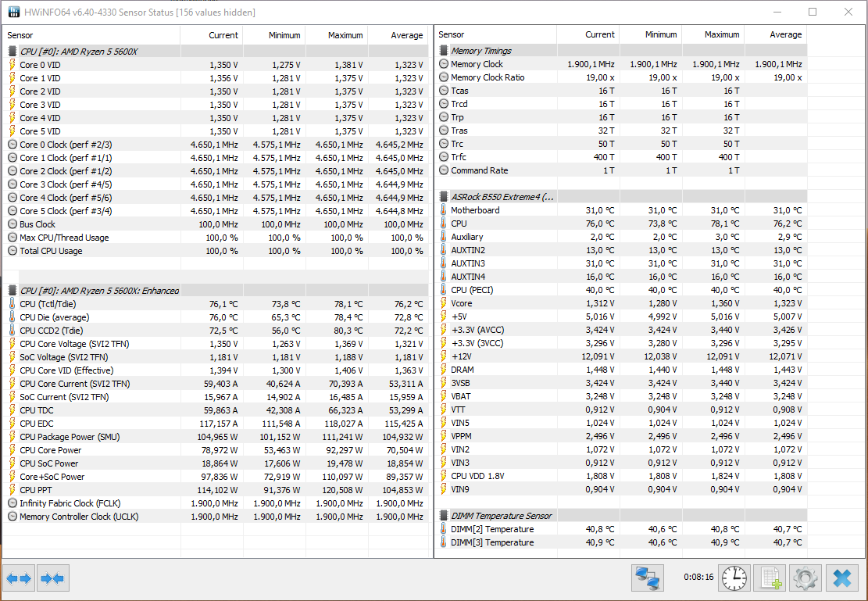The image size is (868, 601).
Task: Select the Memory Clock row
Action: click(x=620, y=64)
